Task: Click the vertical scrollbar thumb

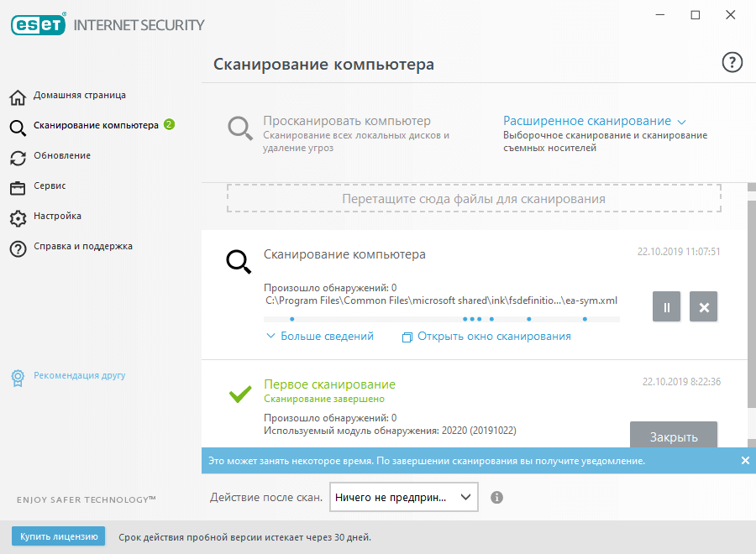Action: (751, 305)
